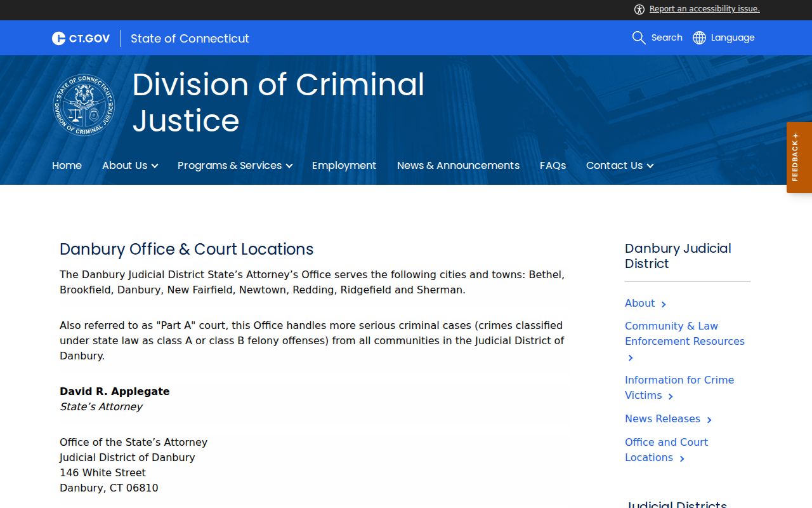The height and width of the screenshot is (508, 812).
Task: Click the Division of Criminal Justice seal
Action: [84, 105]
